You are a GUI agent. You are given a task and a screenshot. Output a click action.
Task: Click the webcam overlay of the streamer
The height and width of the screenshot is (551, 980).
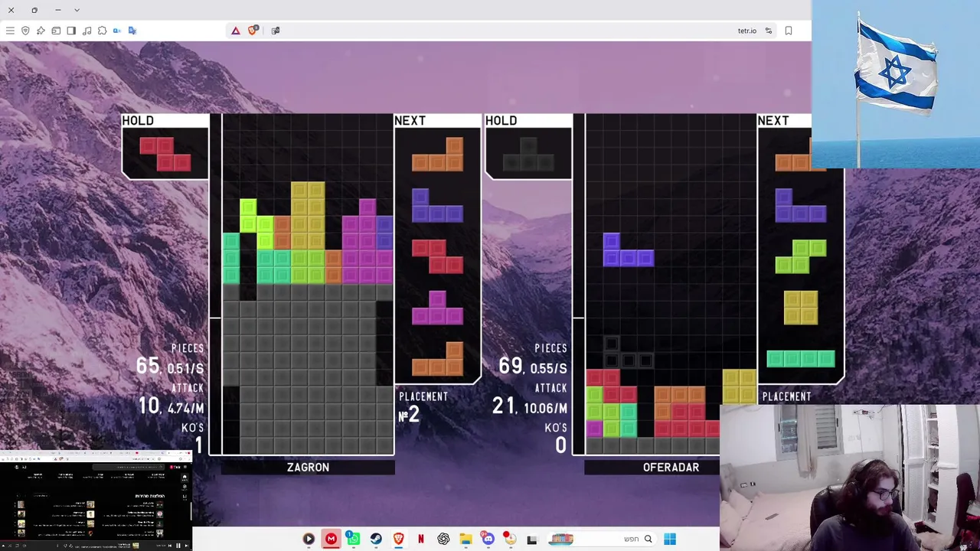[850, 478]
